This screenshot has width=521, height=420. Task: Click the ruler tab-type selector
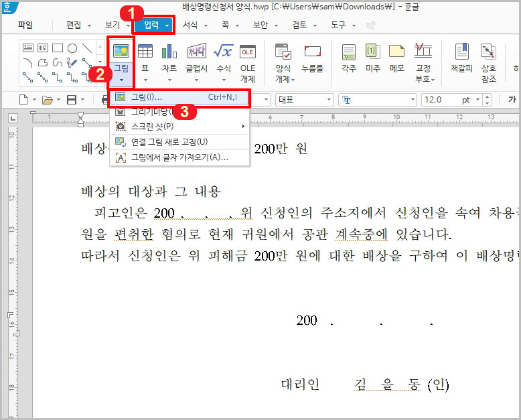click(x=13, y=118)
